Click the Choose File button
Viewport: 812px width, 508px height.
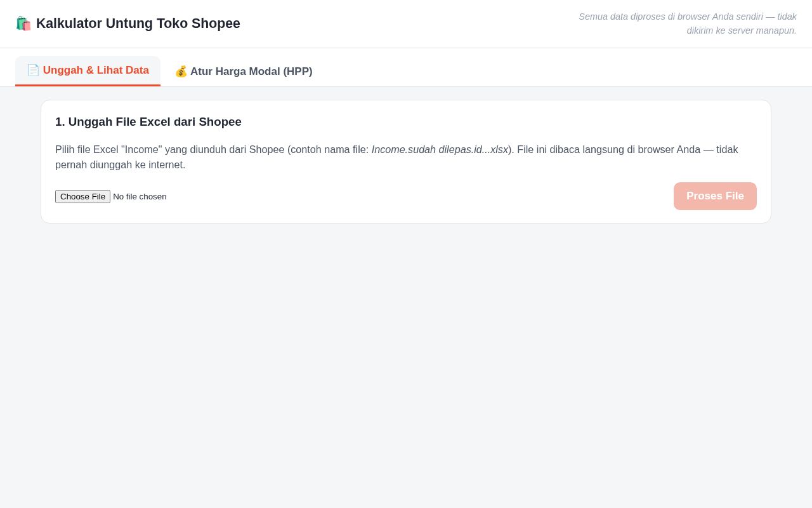[x=82, y=197]
